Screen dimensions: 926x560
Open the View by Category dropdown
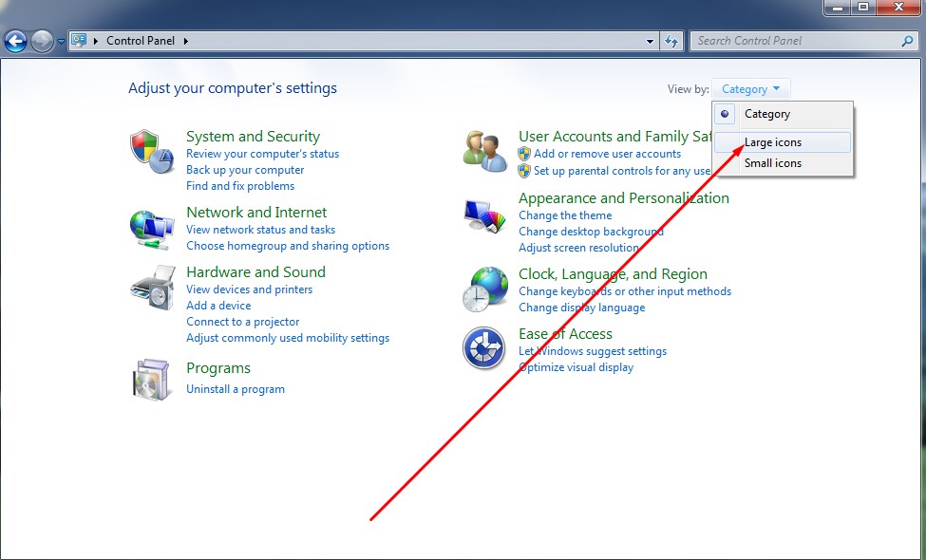pos(750,89)
